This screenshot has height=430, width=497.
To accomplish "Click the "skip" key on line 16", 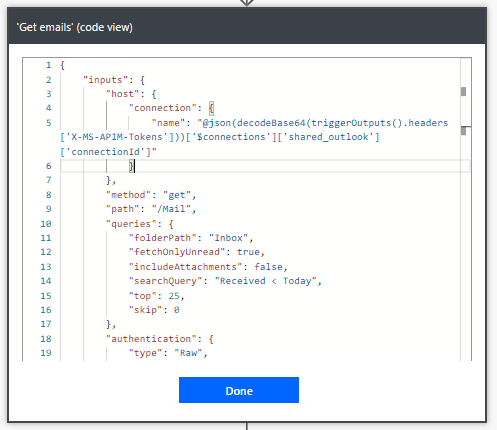I will pos(145,310).
